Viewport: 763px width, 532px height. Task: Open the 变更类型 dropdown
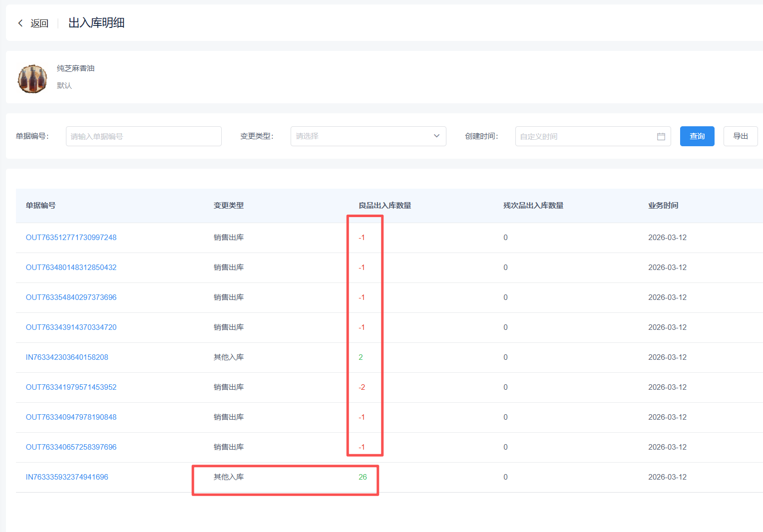point(362,136)
